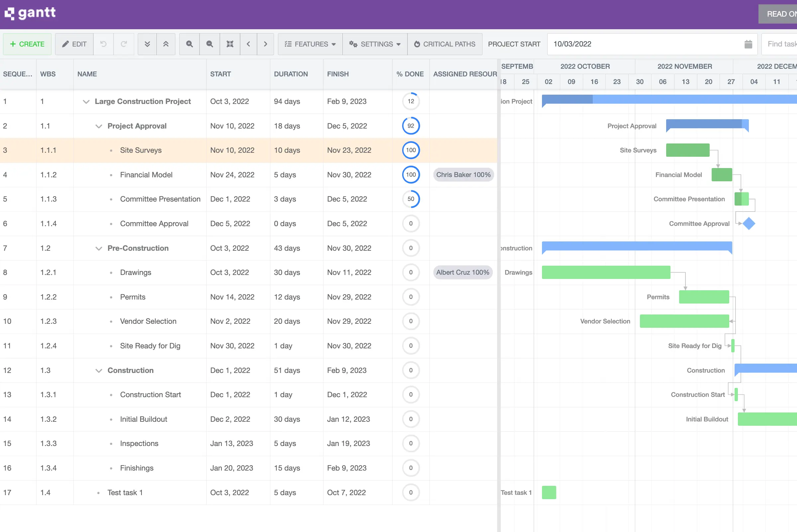Select the zoom out magnifier icon

(210, 44)
